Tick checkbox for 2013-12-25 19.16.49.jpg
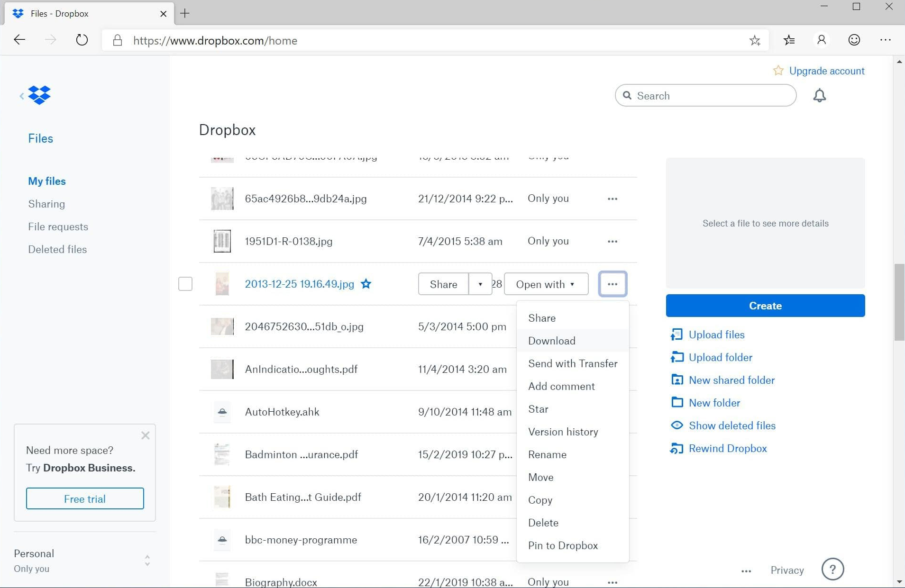The height and width of the screenshot is (588, 905). (x=185, y=284)
